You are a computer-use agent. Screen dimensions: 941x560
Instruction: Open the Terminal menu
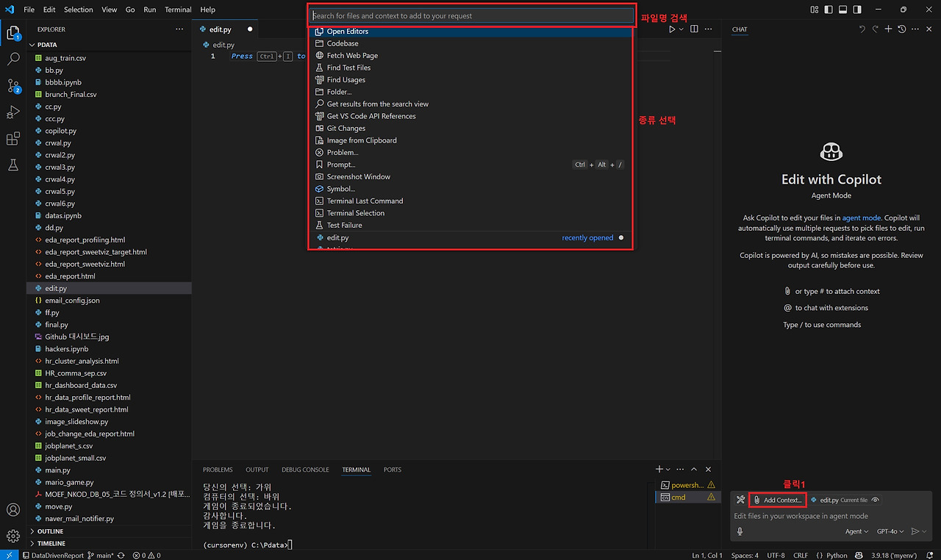(x=178, y=10)
